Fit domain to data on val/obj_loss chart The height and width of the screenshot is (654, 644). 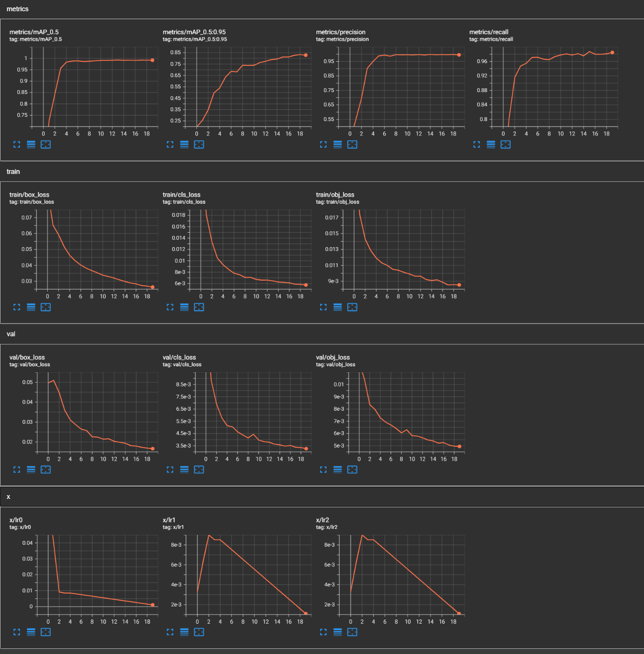click(x=352, y=469)
